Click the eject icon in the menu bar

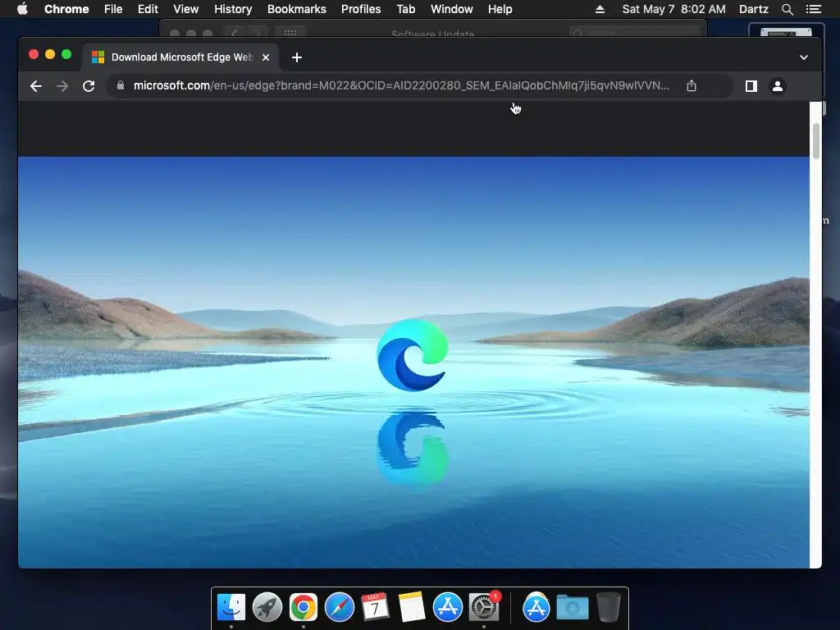point(600,9)
